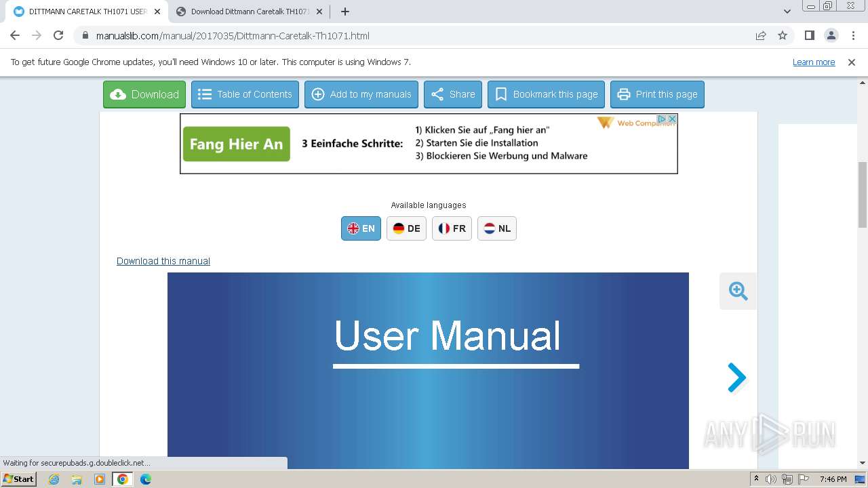Open the Windows Start menu
Screen dimensions: 868x488
tap(19, 479)
